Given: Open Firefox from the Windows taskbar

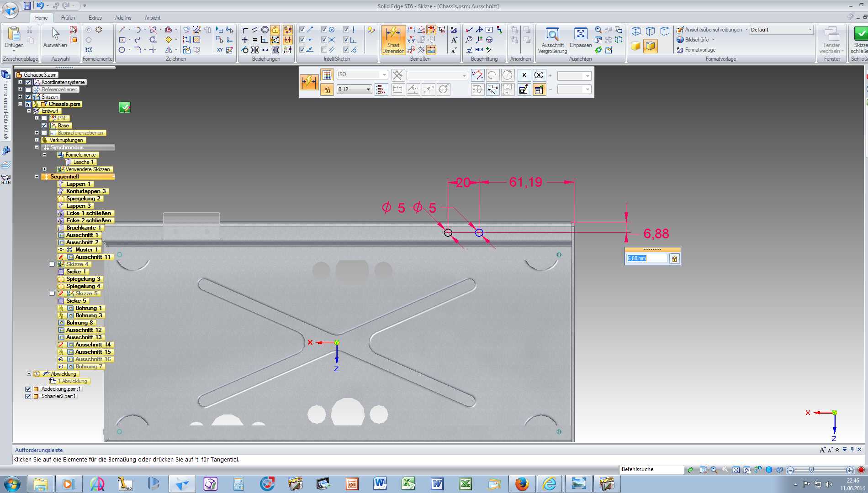Looking at the screenshot, I should (521, 483).
